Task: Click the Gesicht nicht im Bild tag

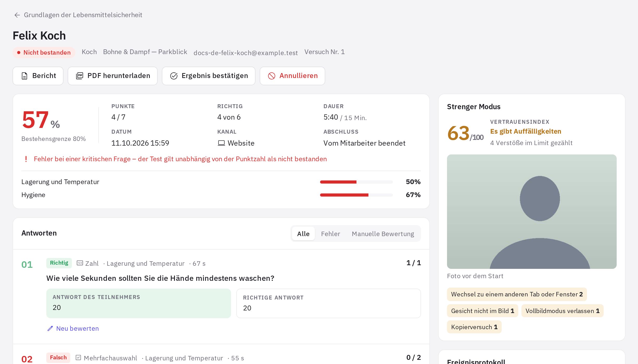Action: [482, 311]
